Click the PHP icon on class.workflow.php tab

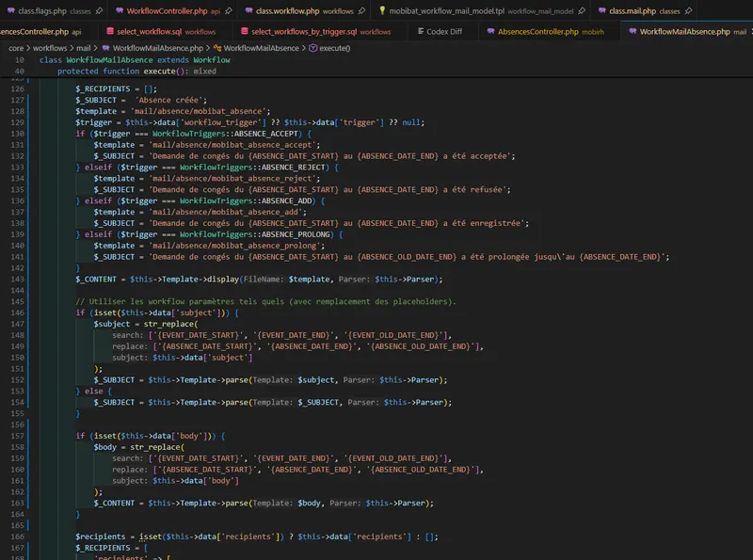pyautogui.click(x=248, y=10)
